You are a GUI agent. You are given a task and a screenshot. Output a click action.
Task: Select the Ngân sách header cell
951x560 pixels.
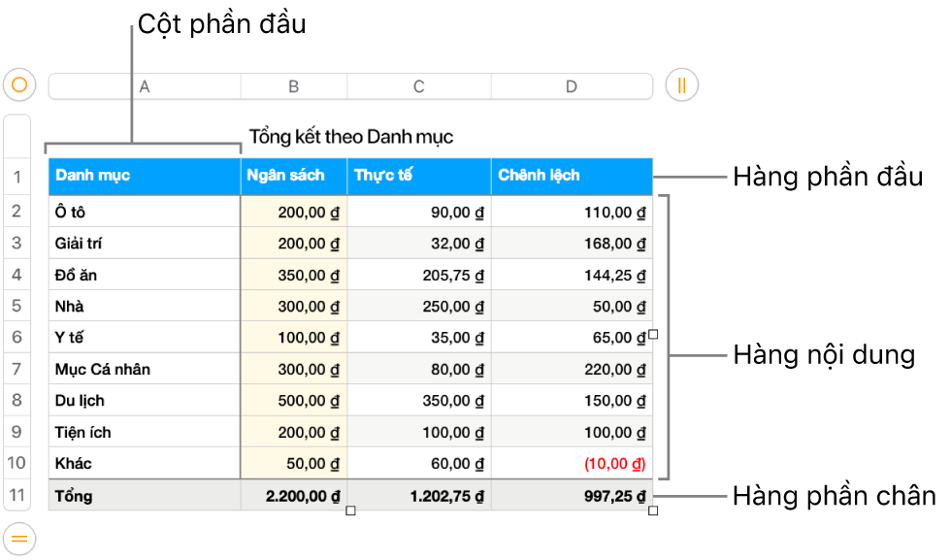293,176
